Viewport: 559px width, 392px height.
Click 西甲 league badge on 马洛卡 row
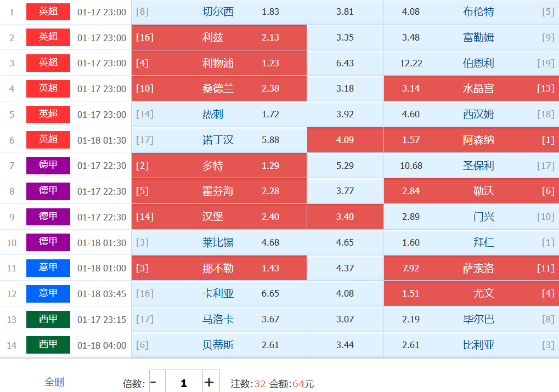pyautogui.click(x=48, y=319)
